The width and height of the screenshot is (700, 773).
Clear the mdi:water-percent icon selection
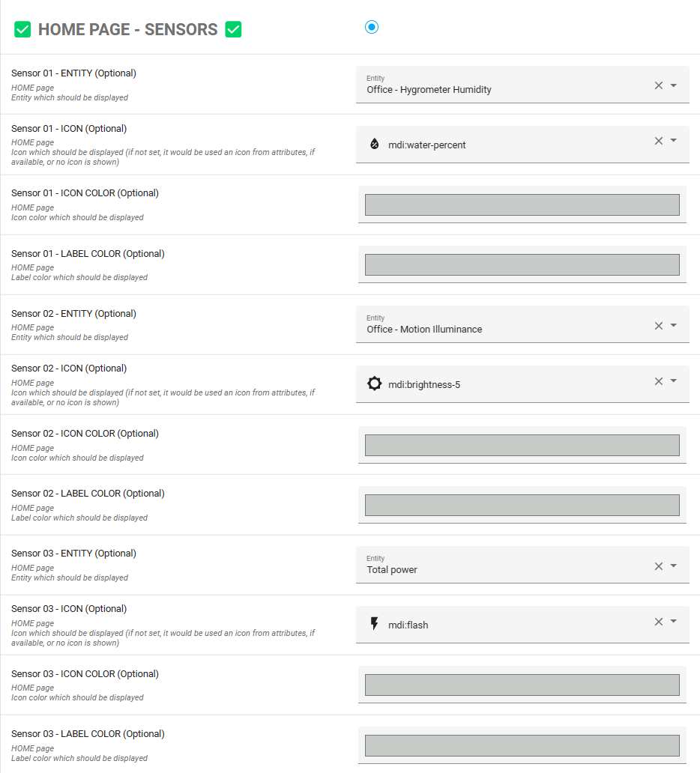[x=659, y=141]
